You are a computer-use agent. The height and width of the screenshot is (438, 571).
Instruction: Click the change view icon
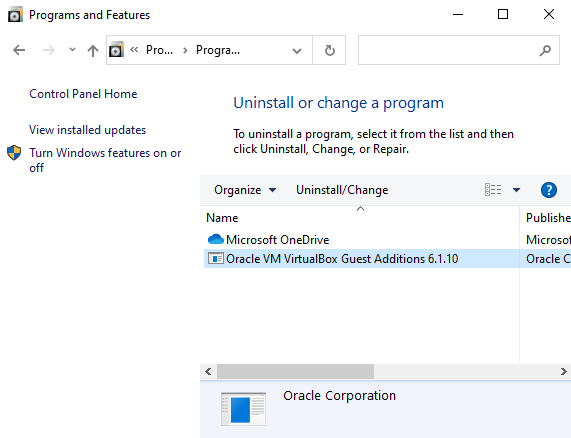coord(493,190)
